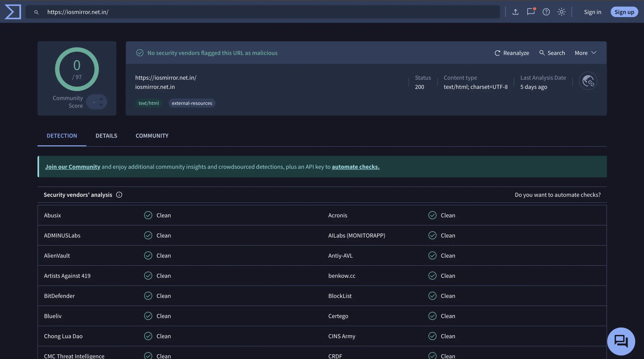This screenshot has height=359, width=644.
Task: Click the Certego clean check icon
Action: 432,316
